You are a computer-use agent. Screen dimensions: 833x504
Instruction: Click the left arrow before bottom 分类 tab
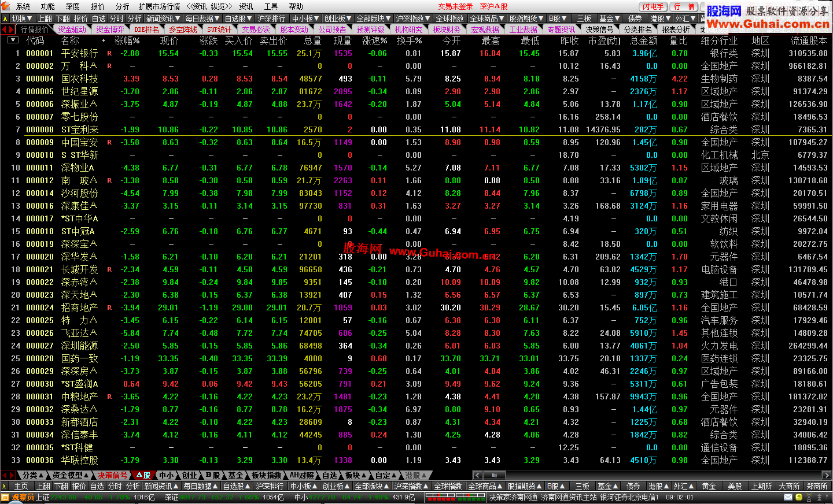(x=5, y=475)
